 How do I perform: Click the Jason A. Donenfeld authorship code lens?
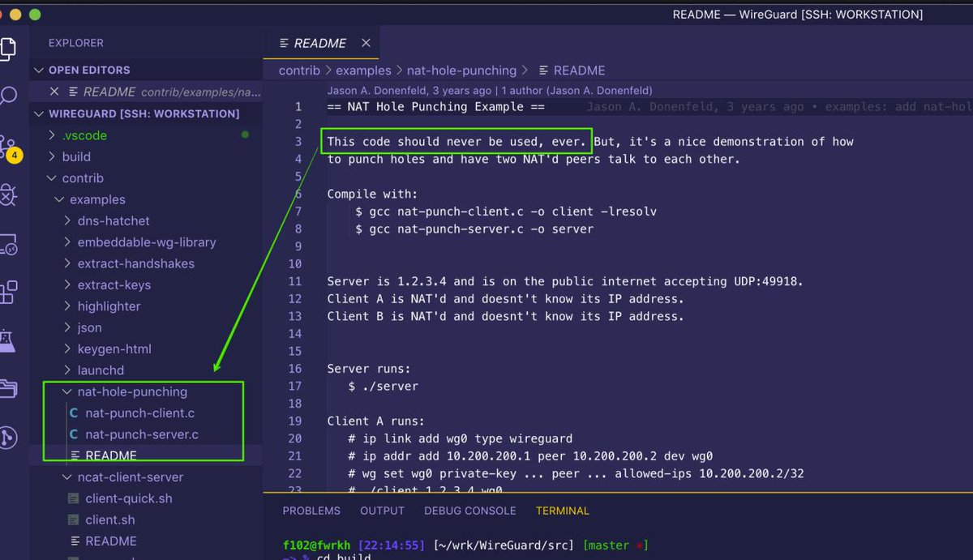pos(490,91)
